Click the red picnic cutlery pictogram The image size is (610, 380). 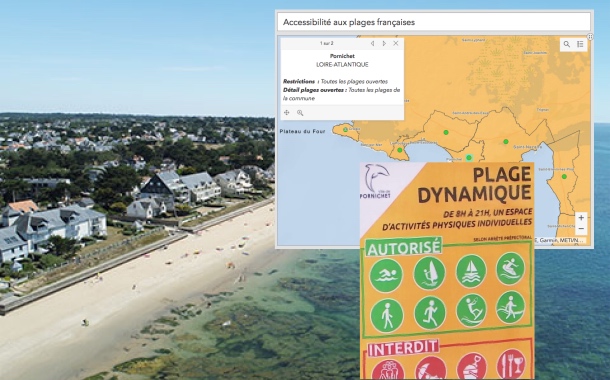[x=511, y=364]
